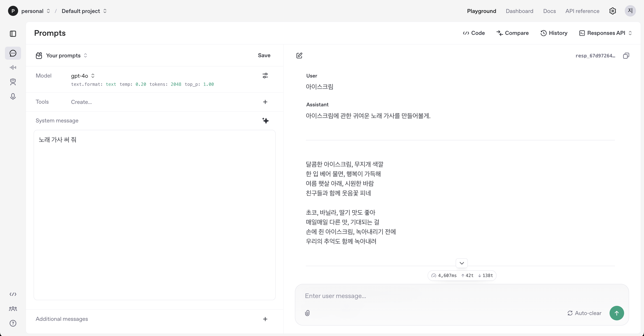Open the Realtime audio waveform icon
The width and height of the screenshot is (644, 336).
(13, 67)
